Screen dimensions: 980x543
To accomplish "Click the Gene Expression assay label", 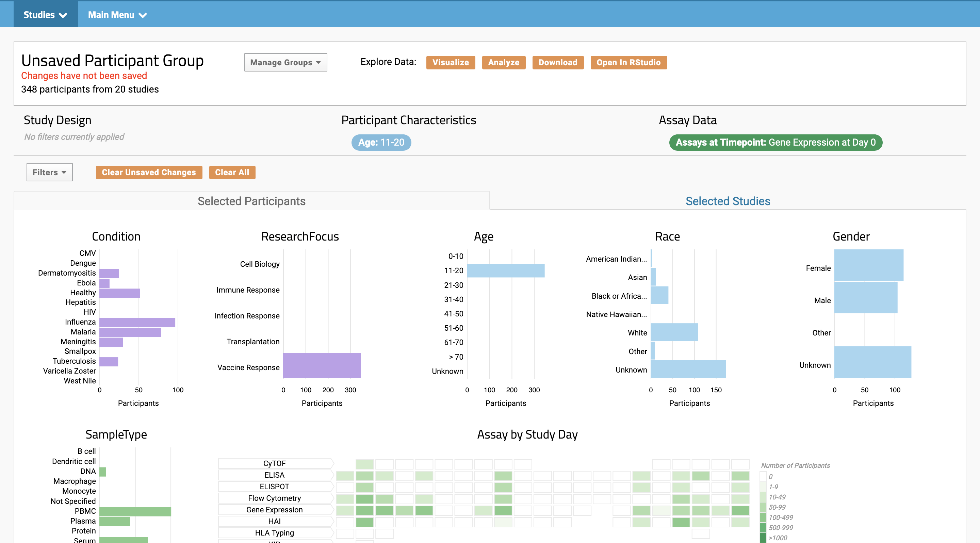I will tap(275, 510).
